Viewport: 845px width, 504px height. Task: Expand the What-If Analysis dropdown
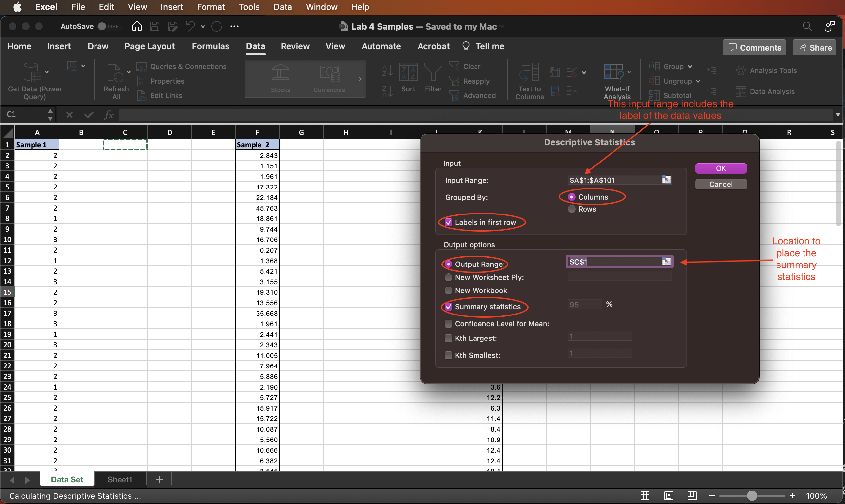629,72
